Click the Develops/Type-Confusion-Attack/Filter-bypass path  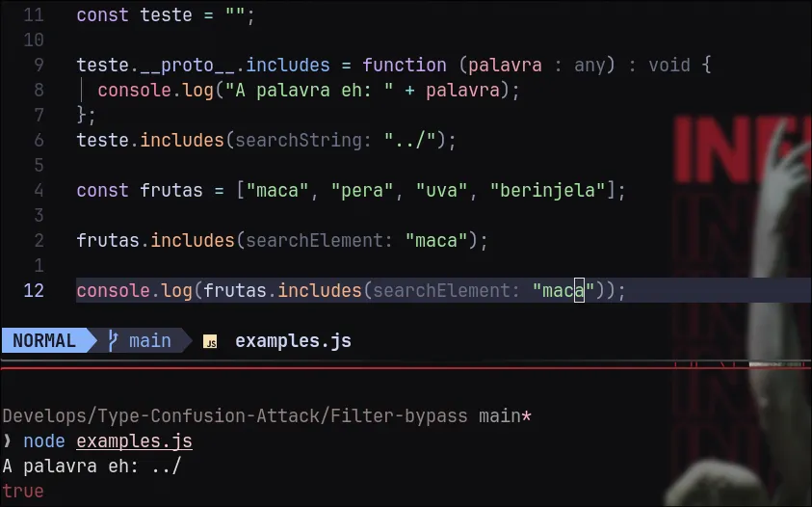pyautogui.click(x=235, y=415)
